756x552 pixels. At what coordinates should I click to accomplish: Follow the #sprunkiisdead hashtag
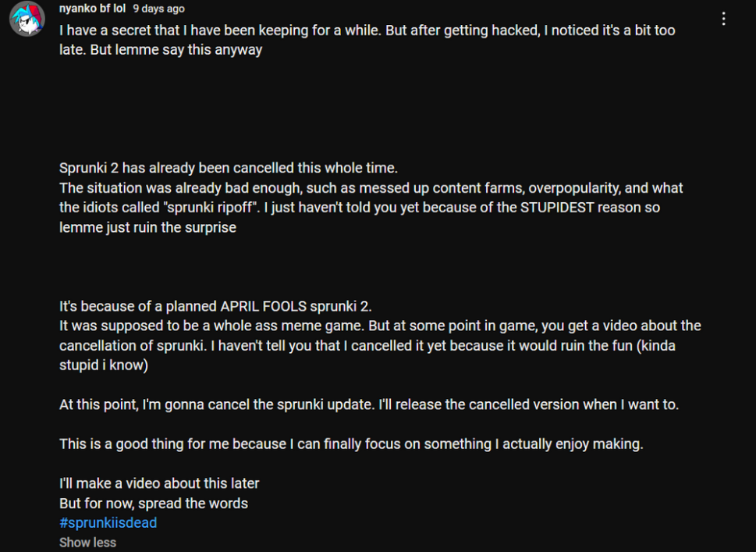coord(108,522)
